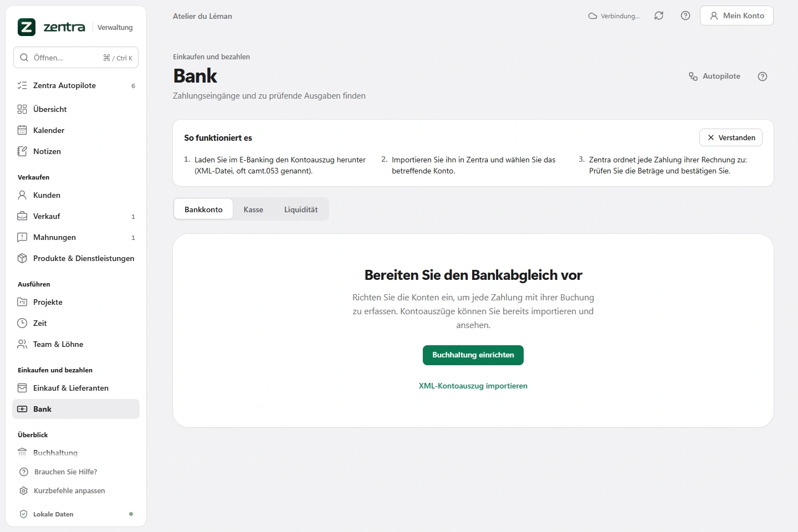Click the Verbindung cloud status
798x532 pixels.
614,16
